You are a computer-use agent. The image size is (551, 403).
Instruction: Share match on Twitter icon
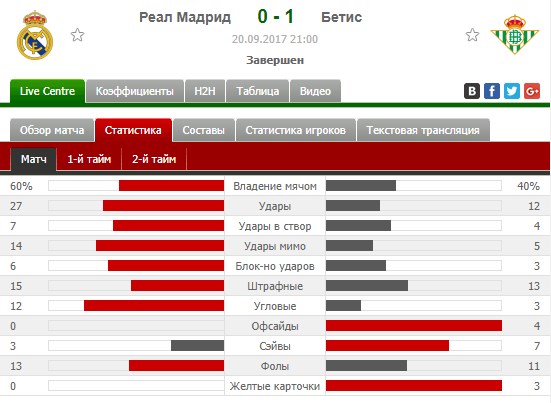click(512, 91)
